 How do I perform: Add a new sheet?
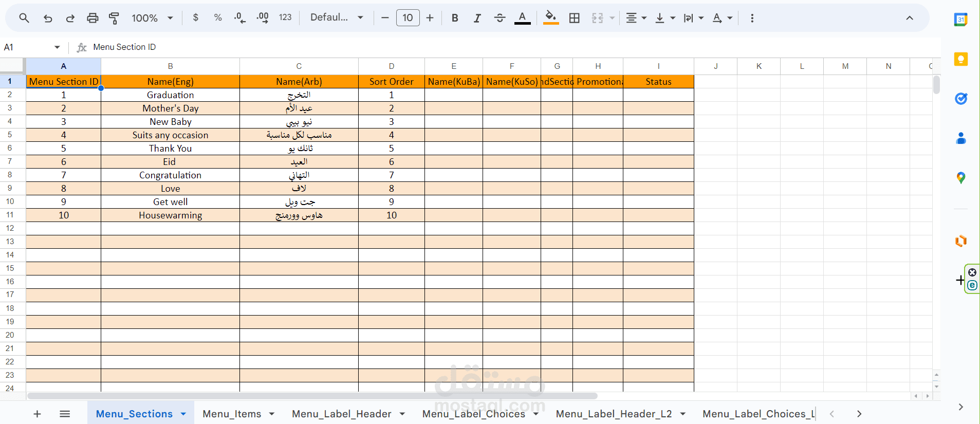tap(37, 414)
